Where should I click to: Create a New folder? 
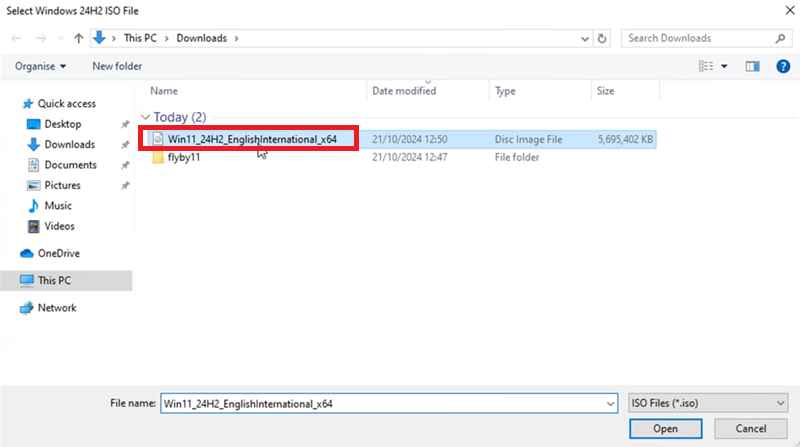(x=117, y=66)
